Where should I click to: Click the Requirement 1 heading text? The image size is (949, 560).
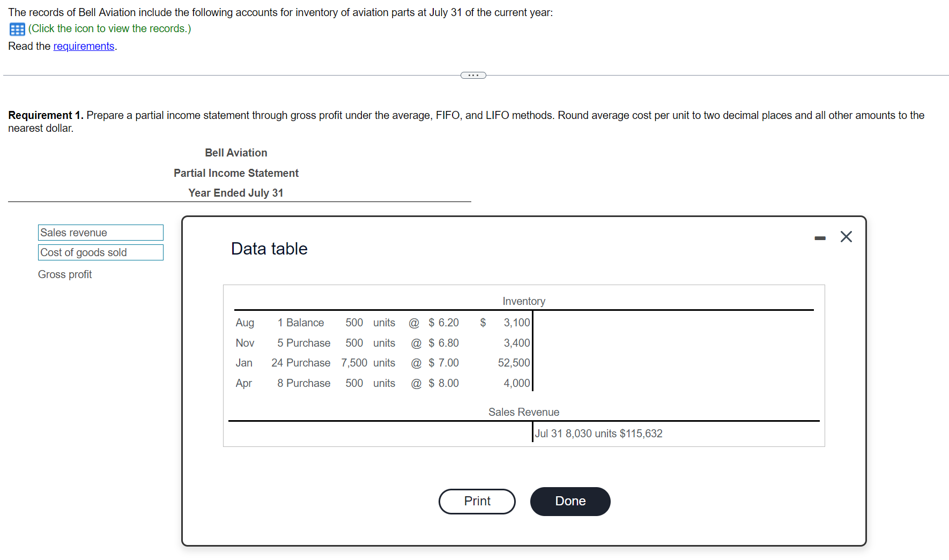pos(45,115)
